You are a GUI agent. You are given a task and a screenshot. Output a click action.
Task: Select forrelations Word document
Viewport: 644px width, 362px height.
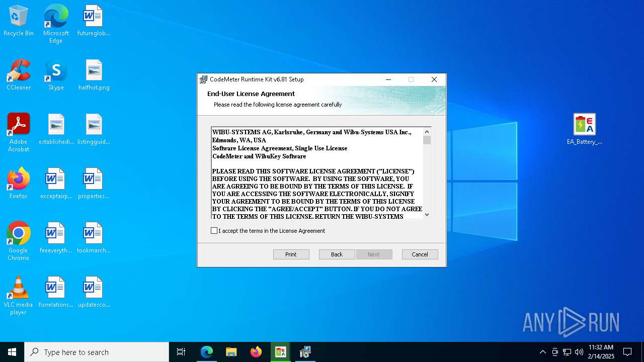point(56,293)
